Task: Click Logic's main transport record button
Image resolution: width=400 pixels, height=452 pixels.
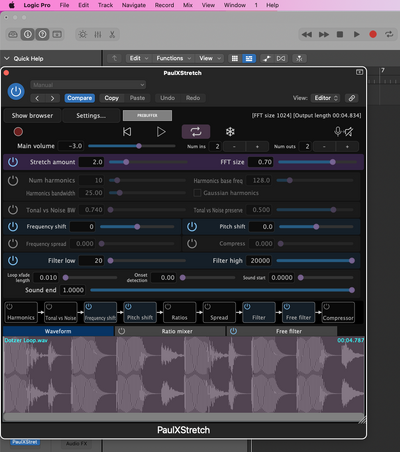Action: tap(373, 34)
